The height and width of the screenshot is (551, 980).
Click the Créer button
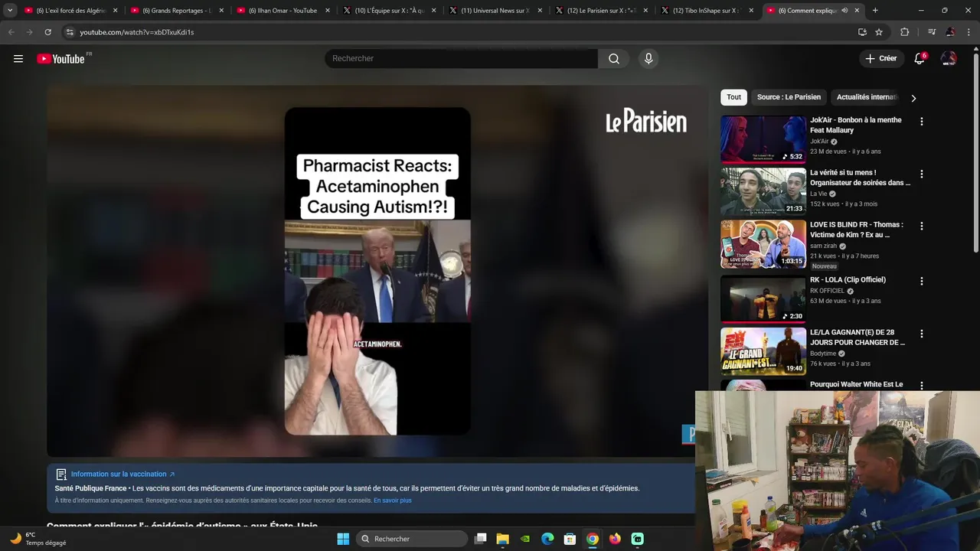click(x=880, y=59)
